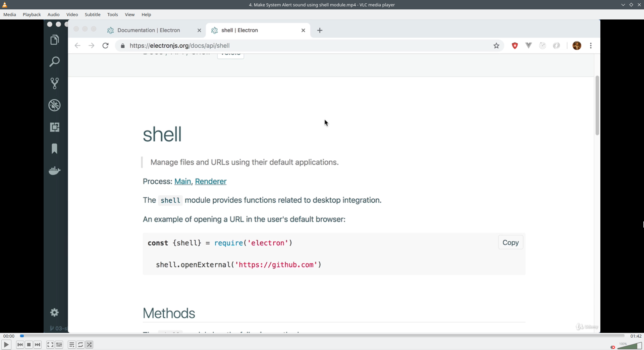Copy the code example
Image resolution: width=644 pixels, height=350 pixels.
click(x=511, y=243)
